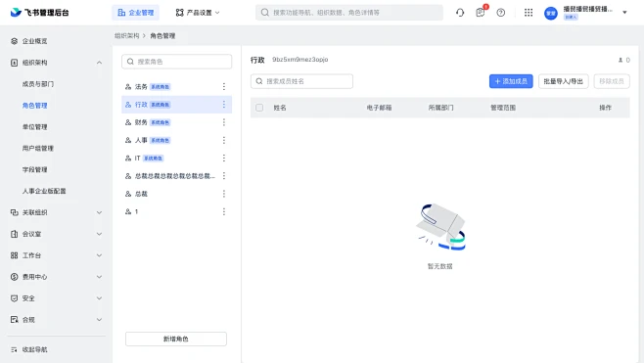Expand the 费用中心 sidebar section
Image resolution: width=644 pixels, height=363 pixels.
(100, 277)
